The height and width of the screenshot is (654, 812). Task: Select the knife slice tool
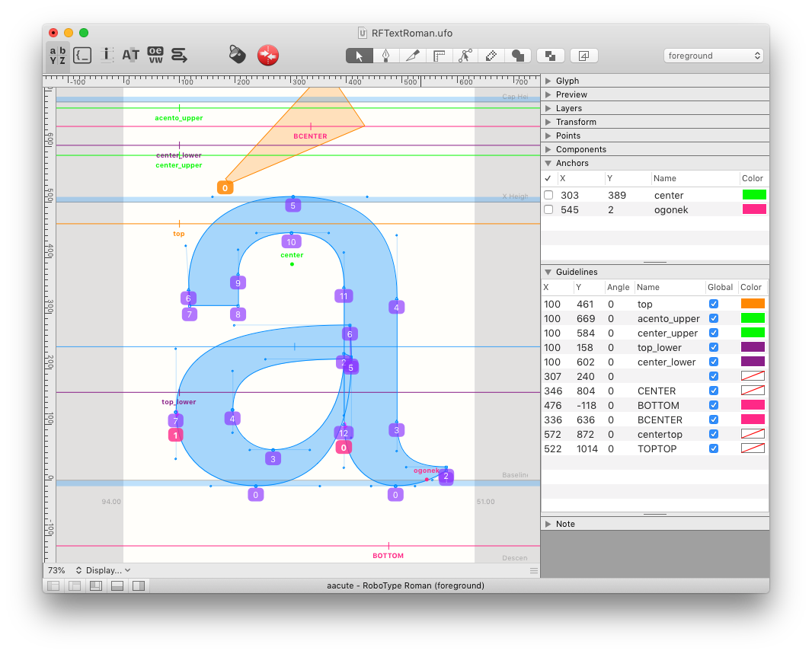(413, 56)
